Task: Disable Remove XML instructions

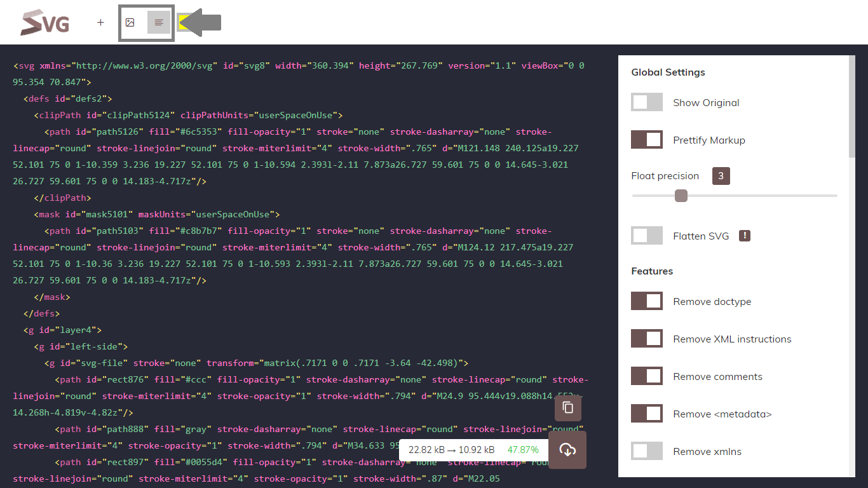Action: tap(646, 338)
